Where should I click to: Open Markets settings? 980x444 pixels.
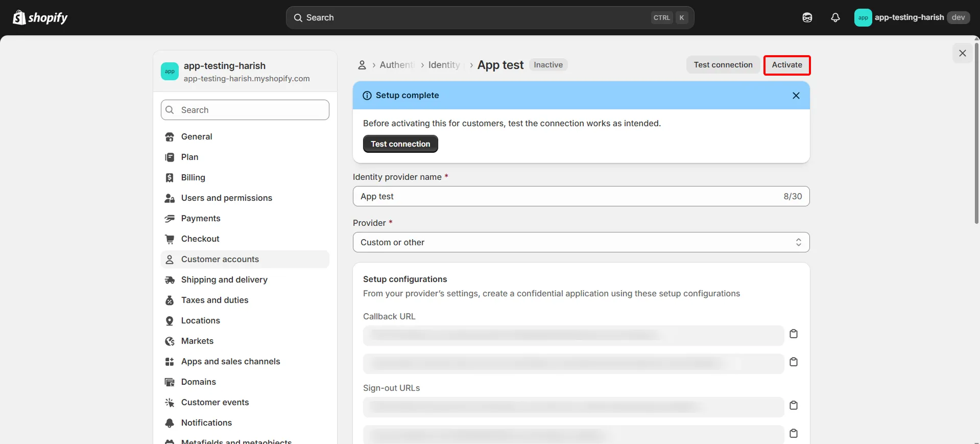pos(245,341)
